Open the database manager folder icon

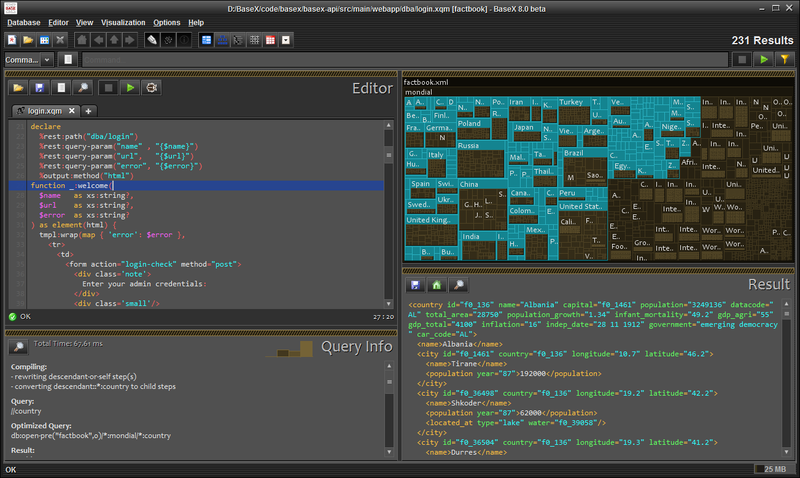[28, 40]
